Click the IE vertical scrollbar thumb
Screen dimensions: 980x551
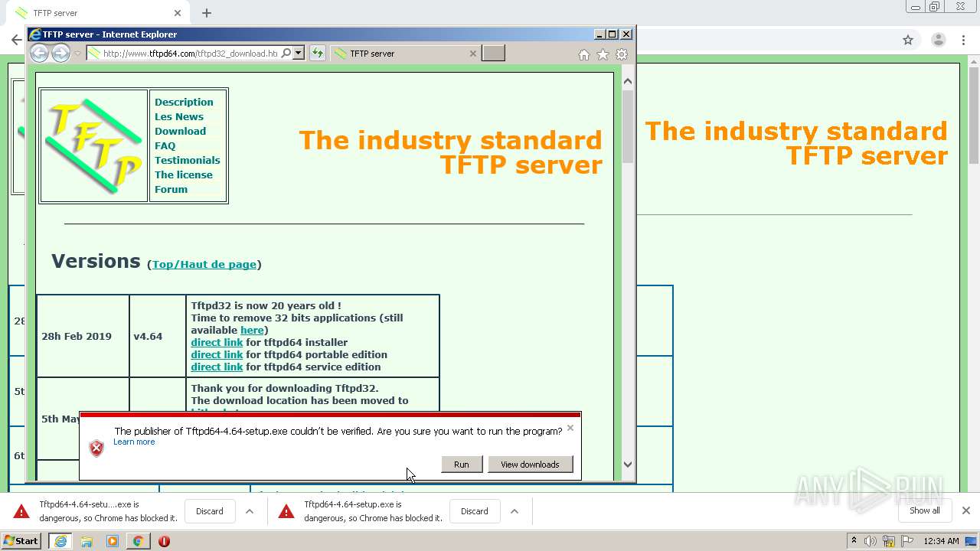click(628, 126)
